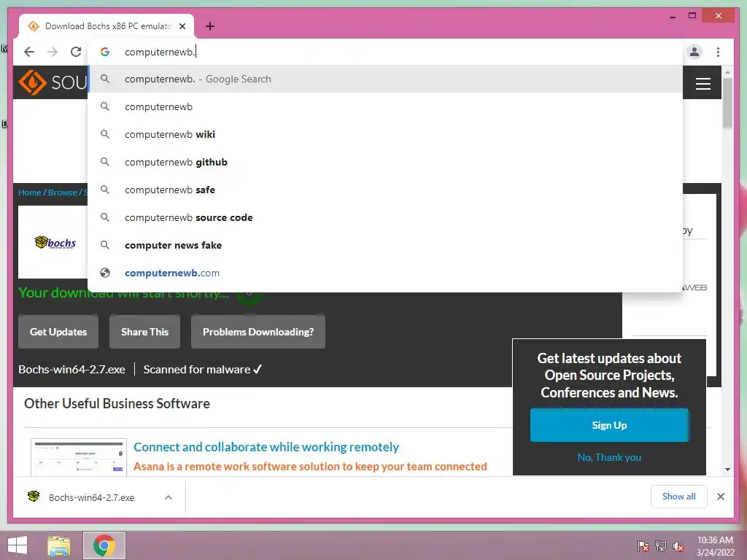Open the Windows Start button
Image resolution: width=747 pixels, height=560 pixels.
pyautogui.click(x=18, y=545)
